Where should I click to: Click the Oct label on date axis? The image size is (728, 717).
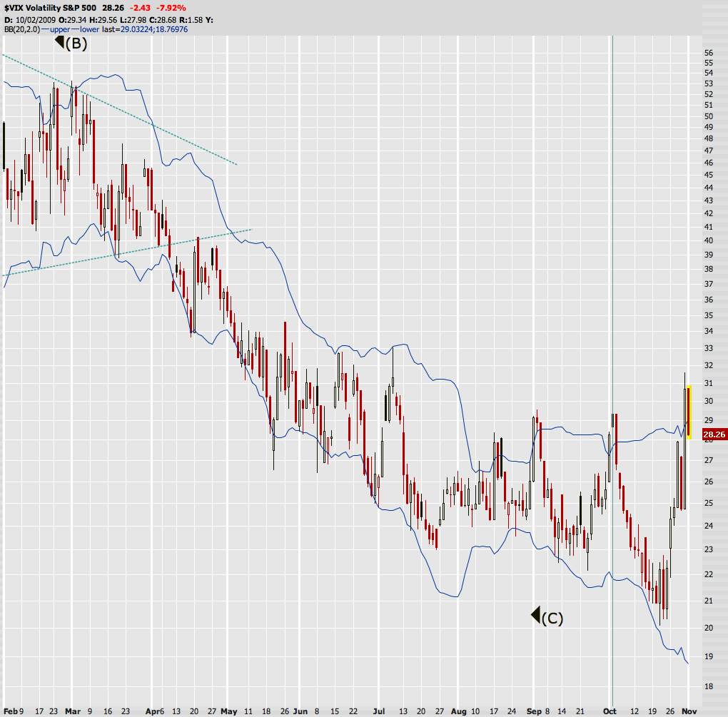[610, 711]
